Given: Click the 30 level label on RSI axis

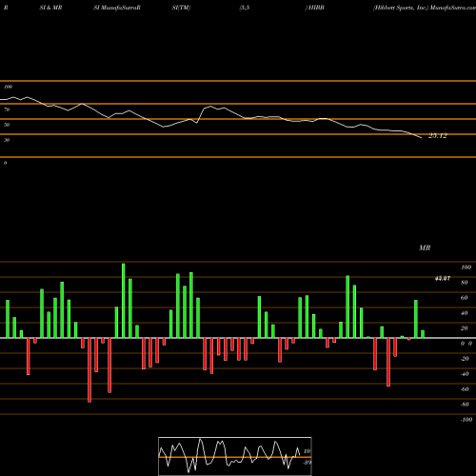Looking at the screenshot, I should (x=7, y=140).
